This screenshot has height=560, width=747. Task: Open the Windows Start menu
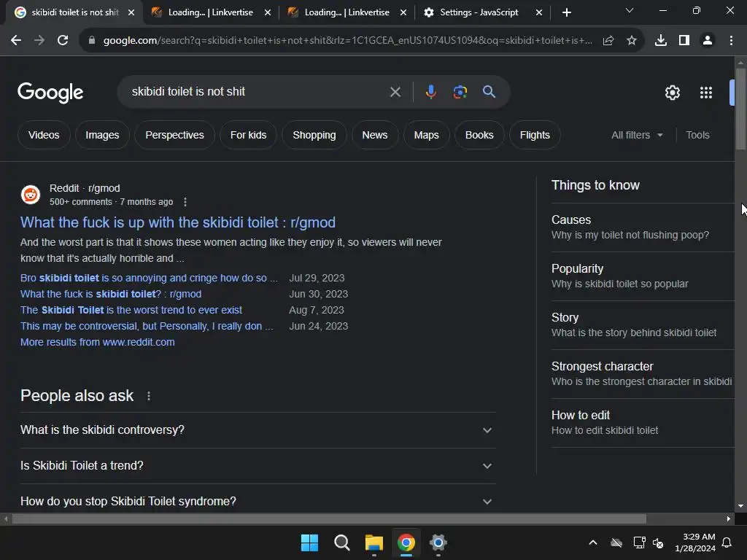(309, 542)
